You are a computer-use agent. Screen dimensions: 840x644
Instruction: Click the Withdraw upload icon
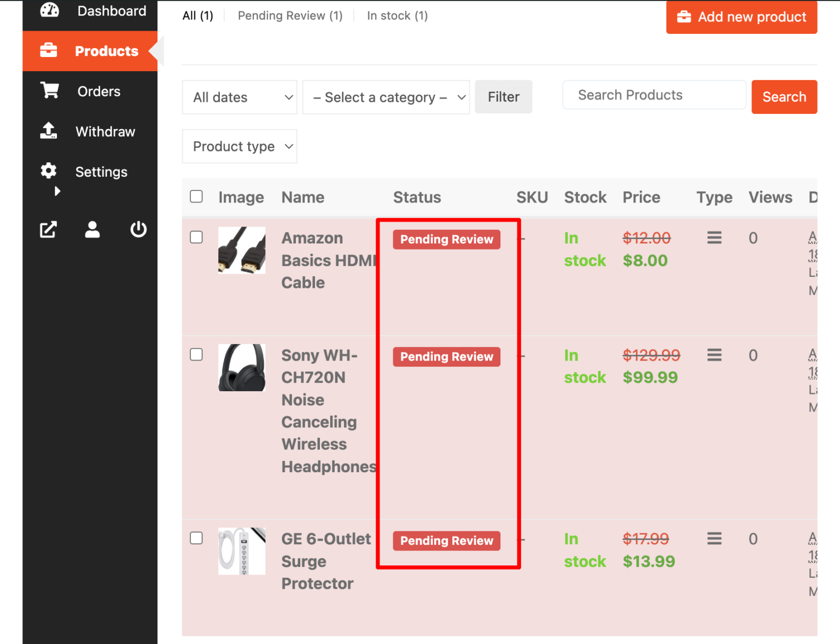tap(49, 131)
